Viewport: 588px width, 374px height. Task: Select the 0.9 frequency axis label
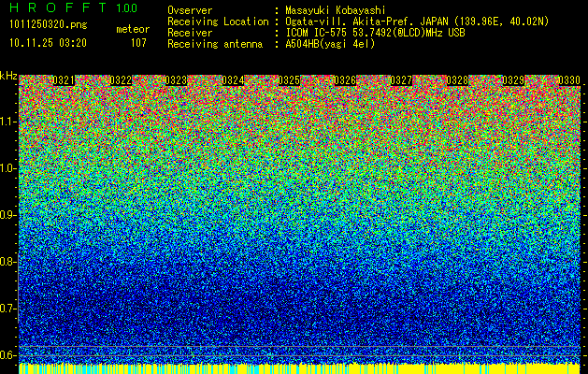pyautogui.click(x=8, y=215)
